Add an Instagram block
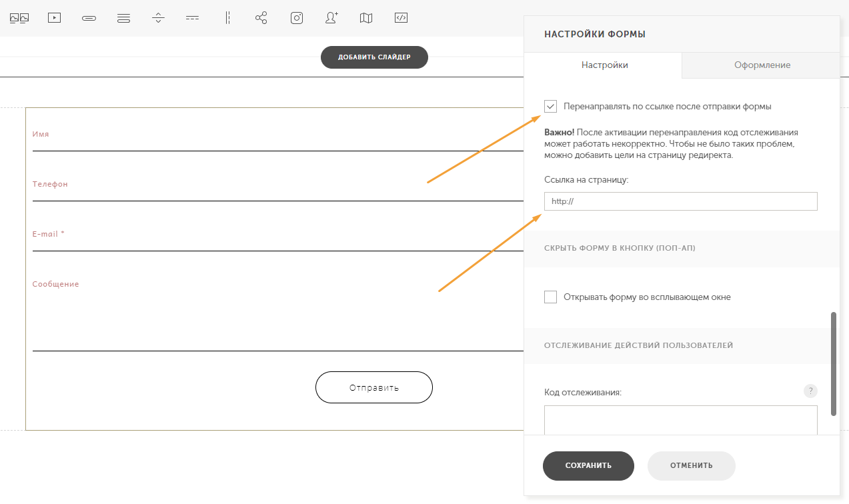 pyautogui.click(x=297, y=18)
